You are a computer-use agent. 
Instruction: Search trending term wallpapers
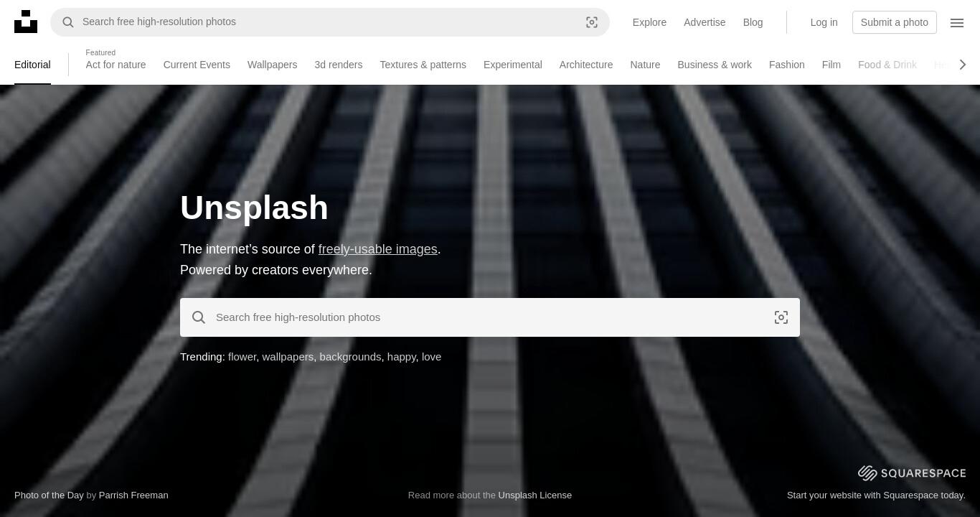(x=288, y=357)
